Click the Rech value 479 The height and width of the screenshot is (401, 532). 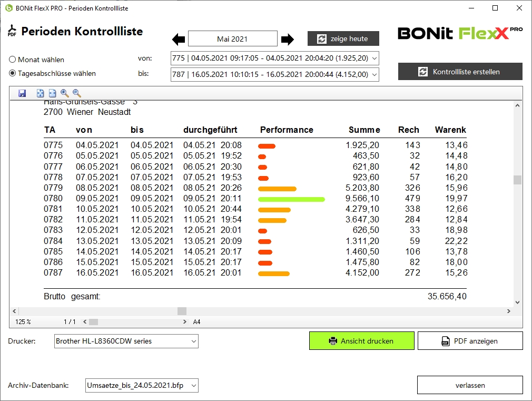point(412,198)
